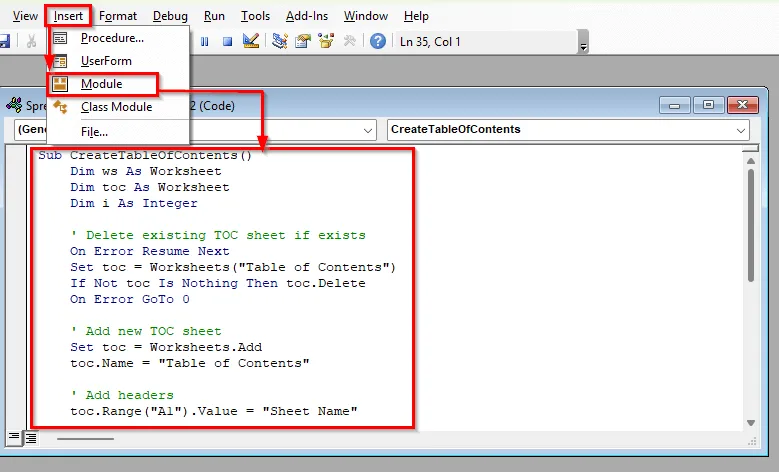Click the UserForm menu item icon
This screenshot has width=779, height=472.
pos(60,61)
